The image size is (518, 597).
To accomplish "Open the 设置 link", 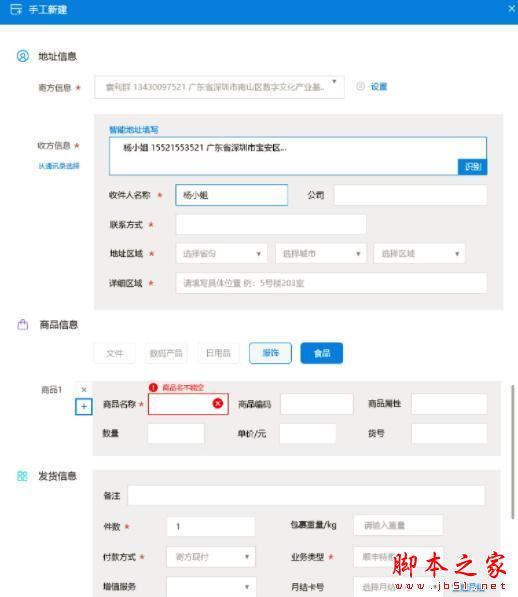I will pos(379,87).
